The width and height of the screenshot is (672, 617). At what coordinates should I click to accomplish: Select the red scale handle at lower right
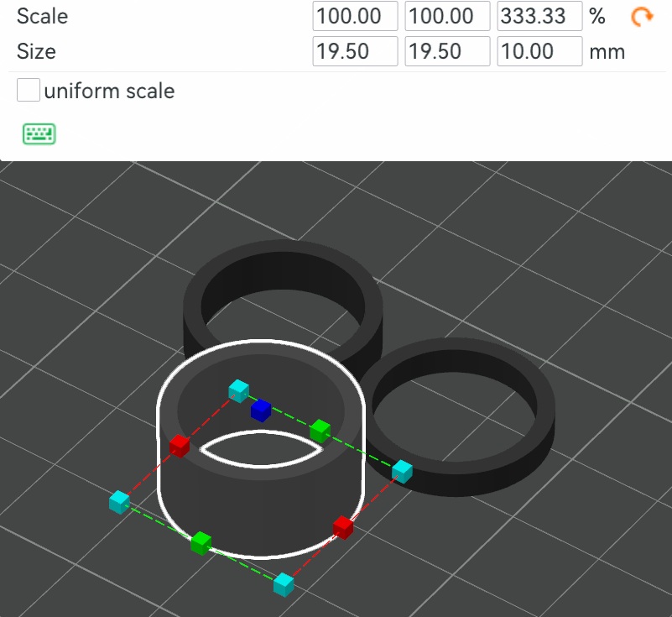(x=343, y=527)
